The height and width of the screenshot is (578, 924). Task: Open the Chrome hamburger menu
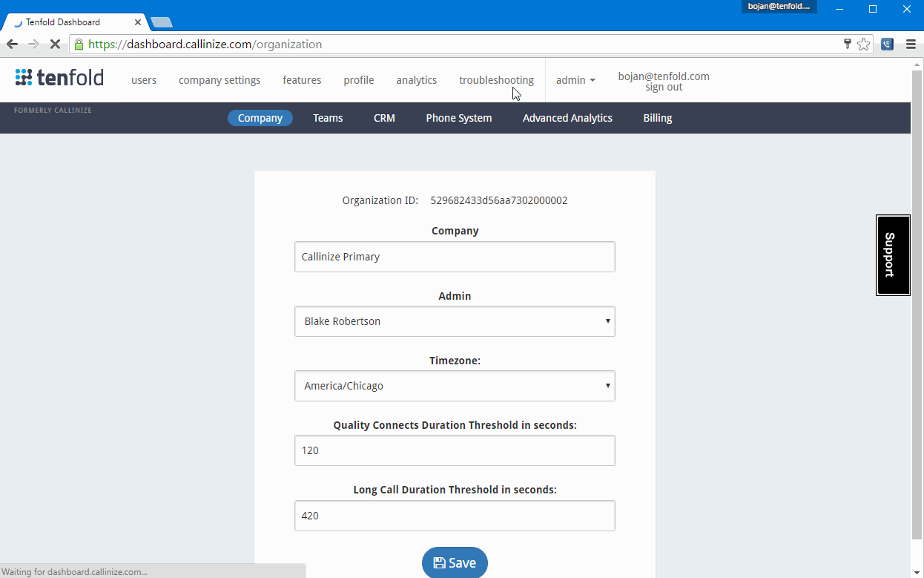coord(911,44)
